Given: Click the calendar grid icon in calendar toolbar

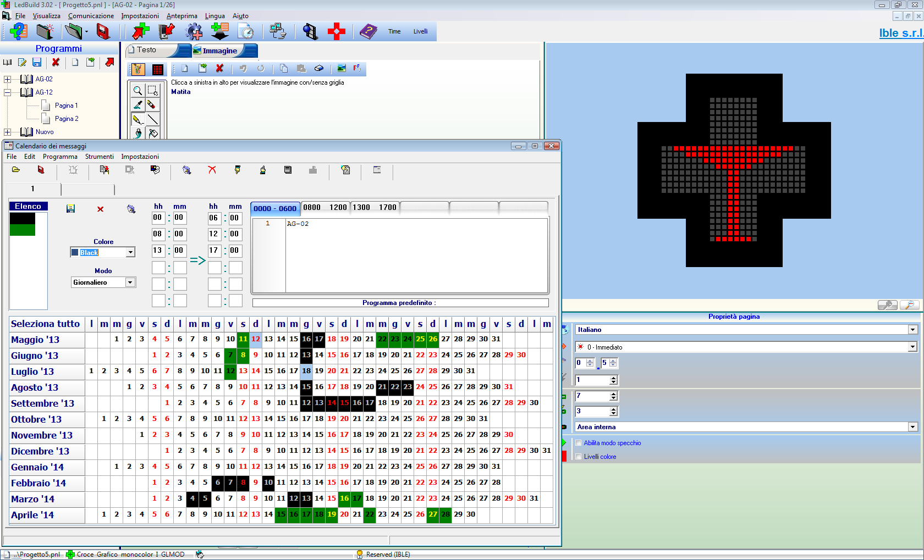Looking at the screenshot, I should tap(377, 170).
